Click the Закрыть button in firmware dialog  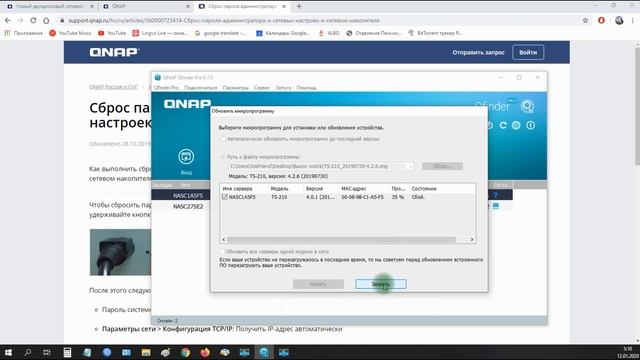(381, 284)
